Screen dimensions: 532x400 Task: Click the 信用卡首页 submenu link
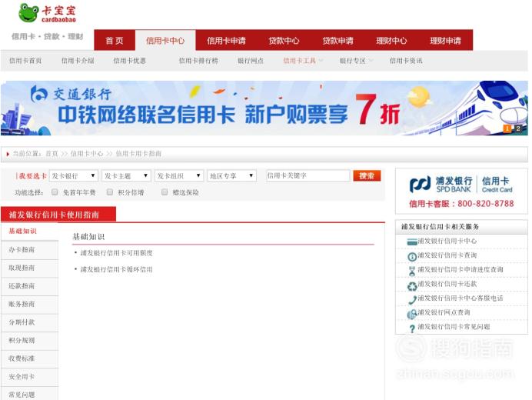coord(25,61)
